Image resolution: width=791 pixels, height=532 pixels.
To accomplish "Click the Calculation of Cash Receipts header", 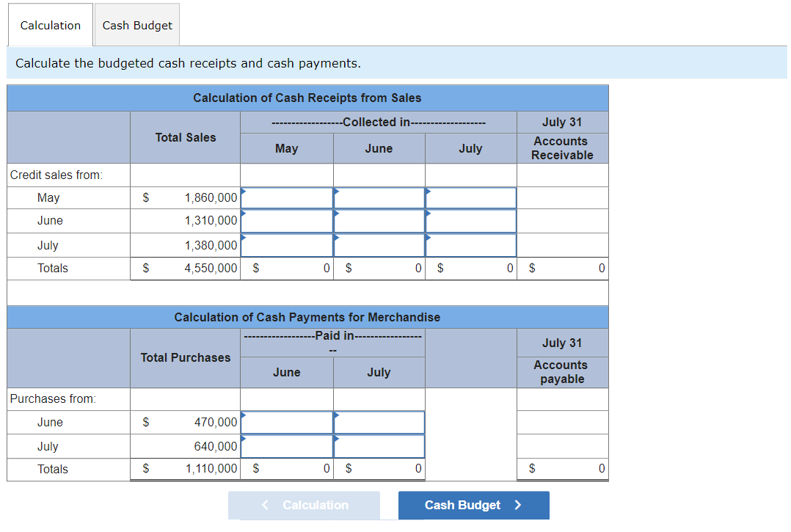I will coord(307,98).
